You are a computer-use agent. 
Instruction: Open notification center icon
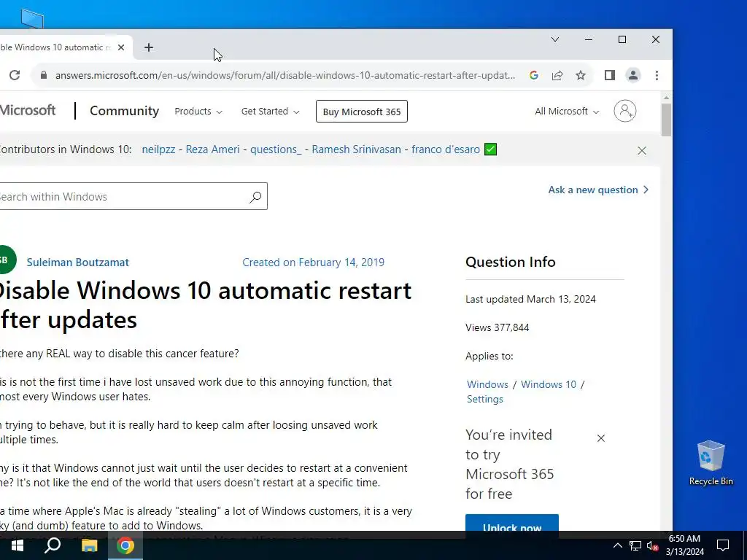pos(723,545)
